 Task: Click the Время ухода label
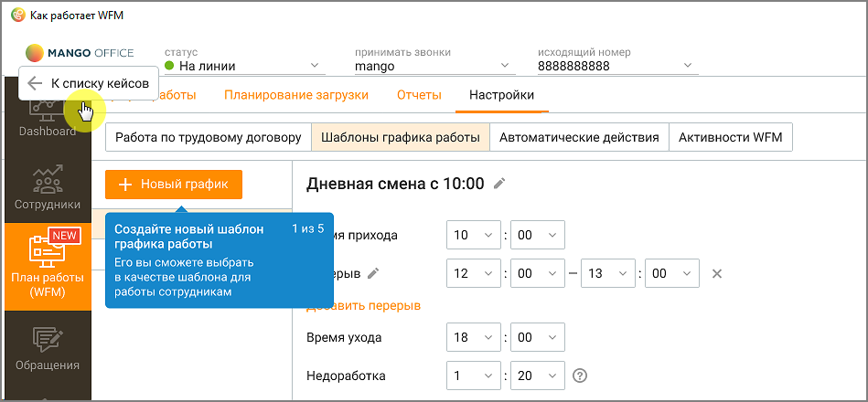point(344,337)
